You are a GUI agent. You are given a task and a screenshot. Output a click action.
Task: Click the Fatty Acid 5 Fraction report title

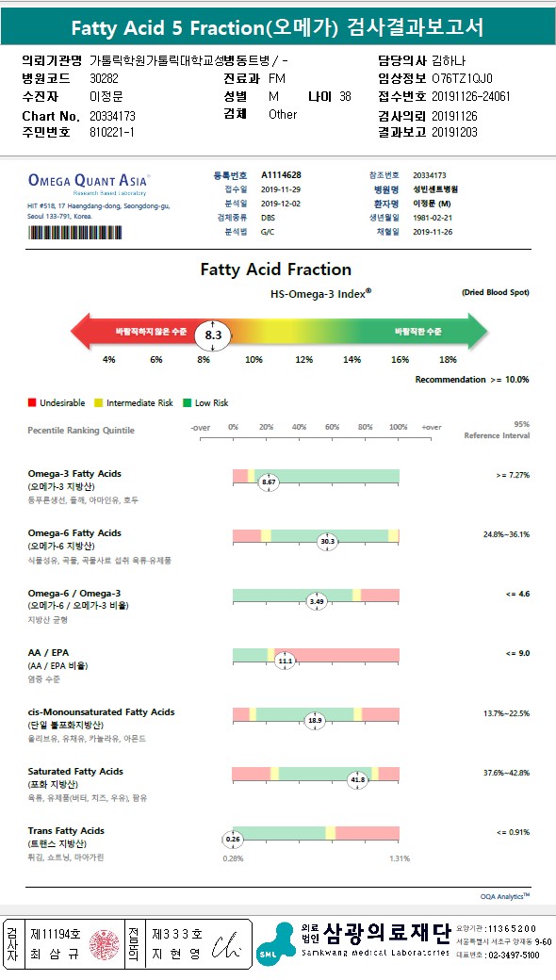click(277, 27)
